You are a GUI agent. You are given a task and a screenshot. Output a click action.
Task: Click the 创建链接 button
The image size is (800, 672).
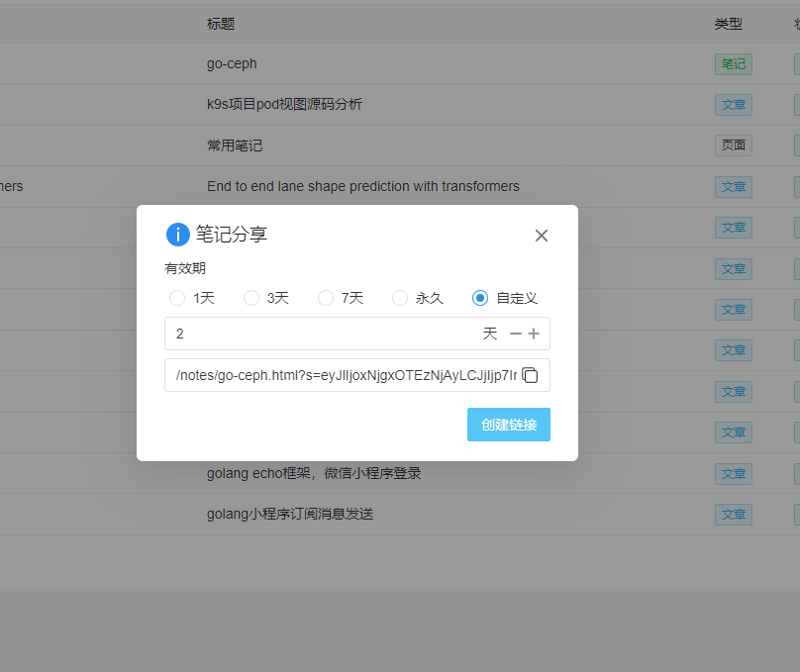[x=509, y=425]
